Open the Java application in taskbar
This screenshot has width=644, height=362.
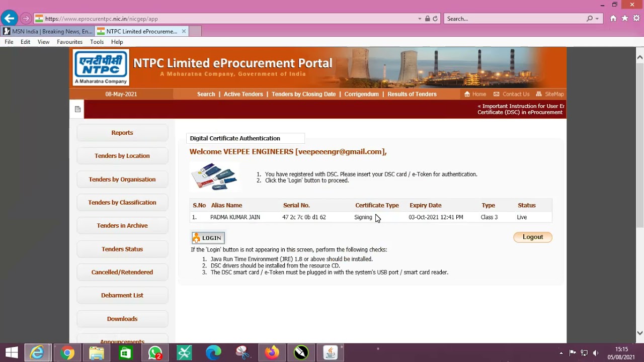click(331, 353)
